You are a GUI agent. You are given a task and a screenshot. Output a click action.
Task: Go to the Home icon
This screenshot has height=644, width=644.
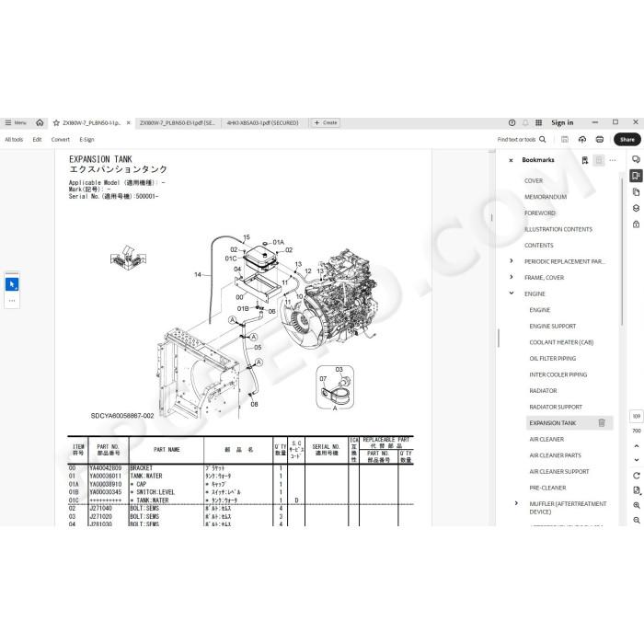click(40, 122)
